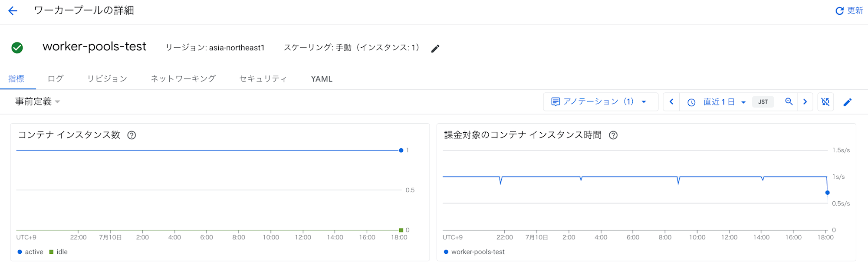868x265 pixels.
Task: Expand the 事前定義 dropdown
Action: tap(37, 101)
